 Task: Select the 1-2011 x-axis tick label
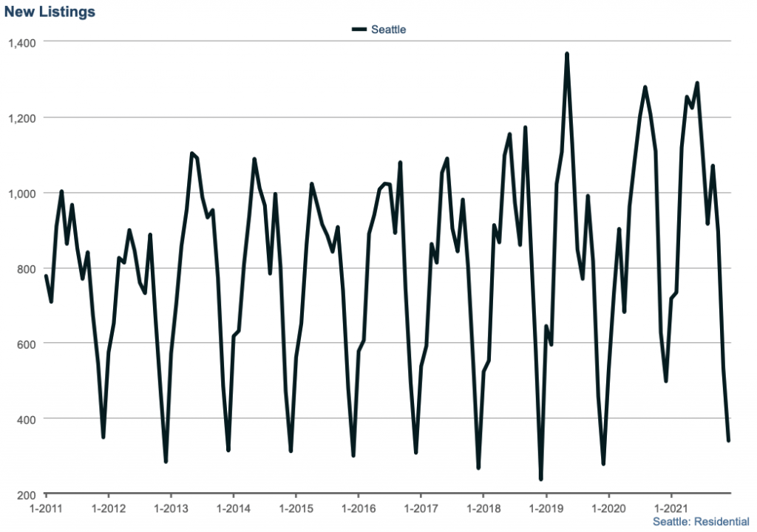46,509
